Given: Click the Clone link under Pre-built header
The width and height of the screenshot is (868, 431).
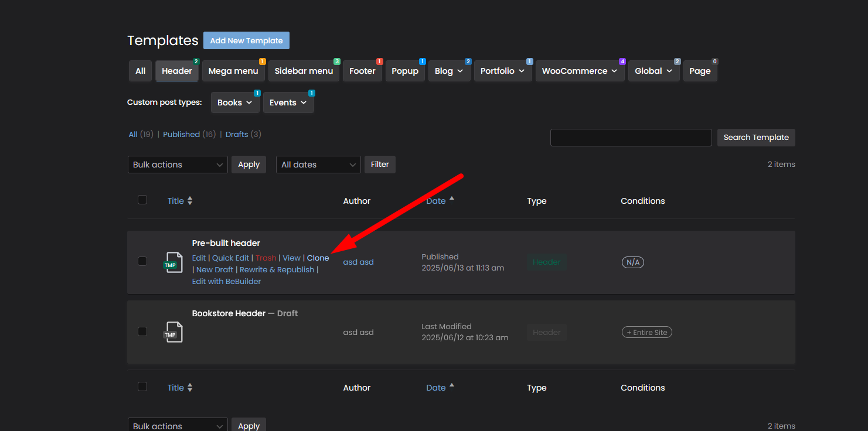Looking at the screenshot, I should [318, 258].
